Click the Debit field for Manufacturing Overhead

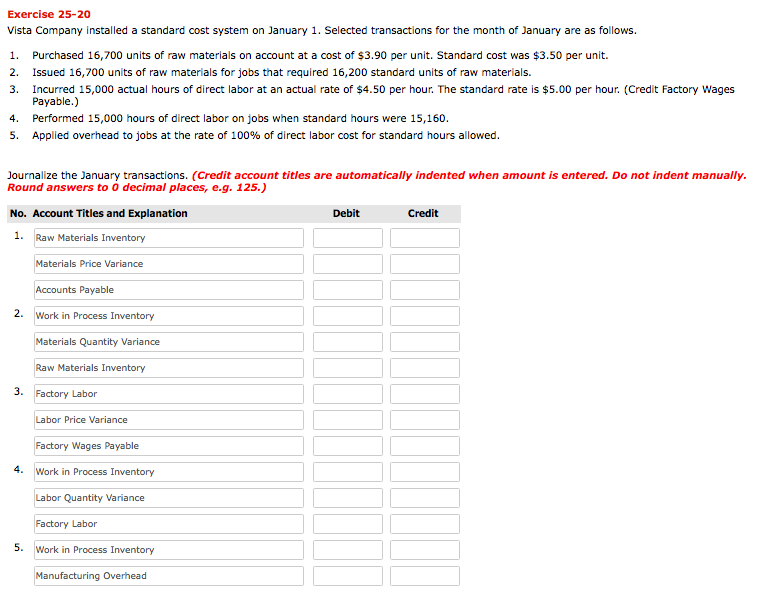click(347, 576)
